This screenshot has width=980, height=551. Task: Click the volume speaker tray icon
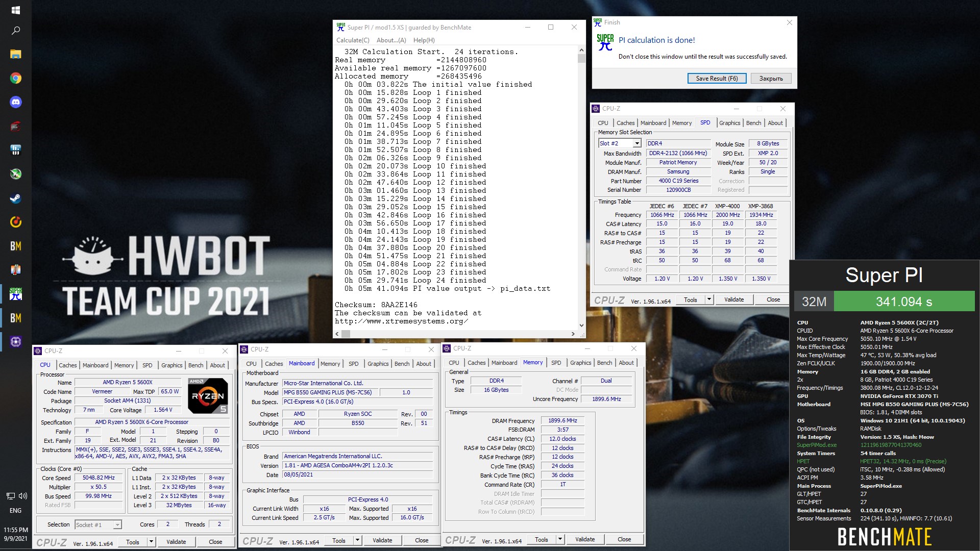point(23,496)
